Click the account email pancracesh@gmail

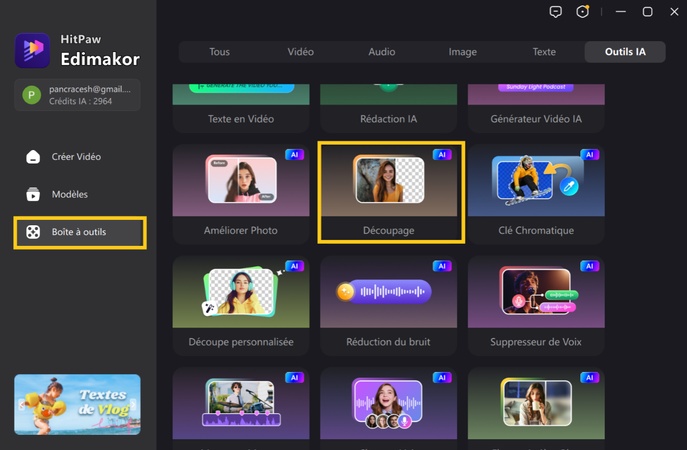click(90, 89)
